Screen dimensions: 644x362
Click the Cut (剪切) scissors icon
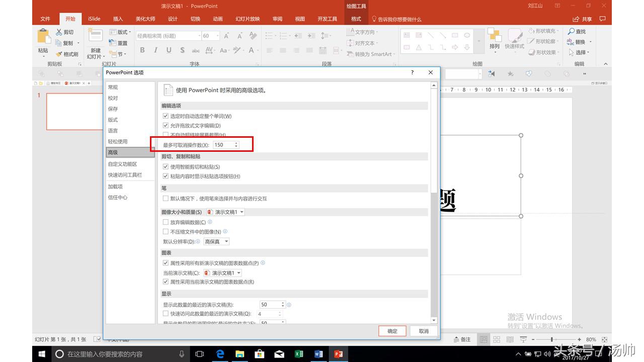59,32
